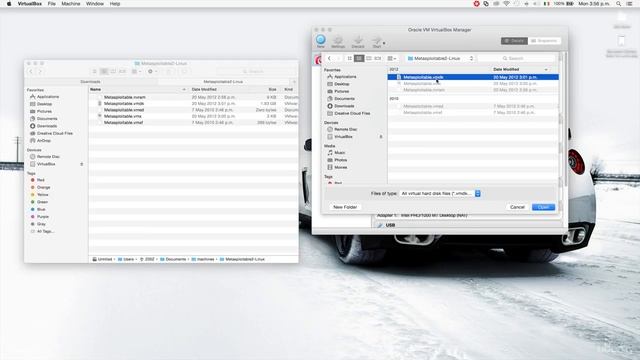Go back in the open-file dialog
The image size is (640, 360).
pos(329,58)
